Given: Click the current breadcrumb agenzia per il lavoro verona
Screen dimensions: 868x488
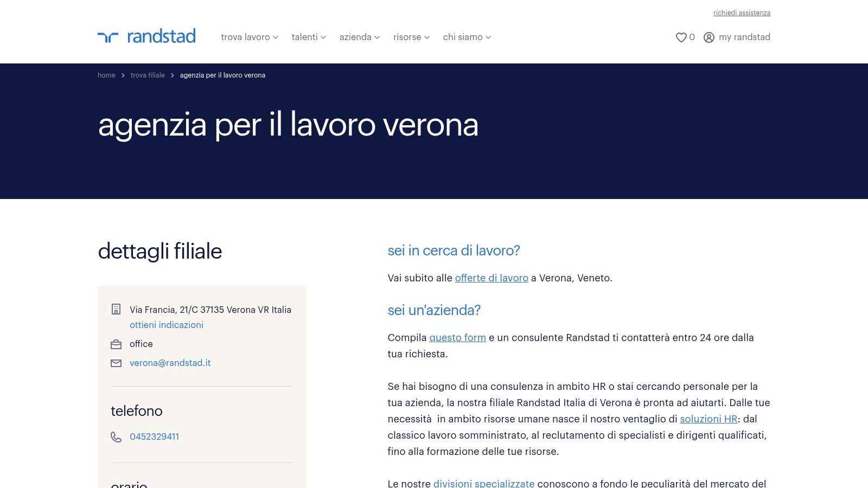Looking at the screenshot, I should pyautogui.click(x=222, y=75).
